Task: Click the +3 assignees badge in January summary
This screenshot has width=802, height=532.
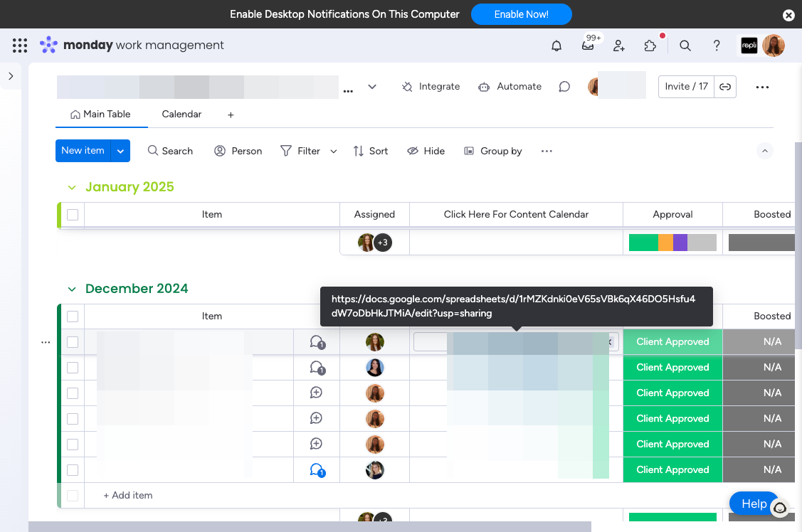Action: point(383,243)
